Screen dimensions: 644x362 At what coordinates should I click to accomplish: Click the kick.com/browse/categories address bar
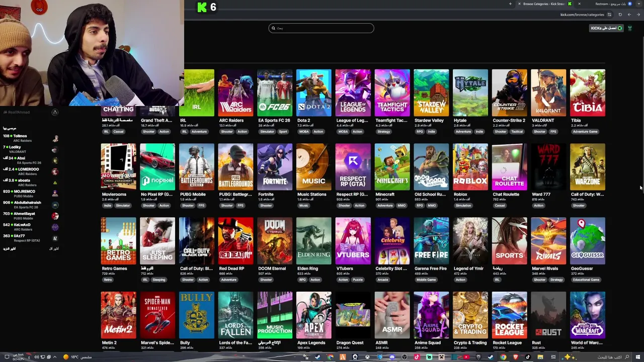point(582,15)
